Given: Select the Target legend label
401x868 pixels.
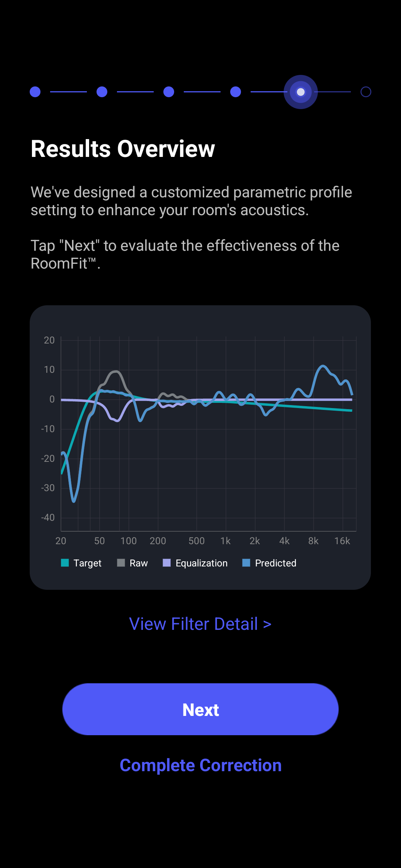Looking at the screenshot, I should [87, 563].
